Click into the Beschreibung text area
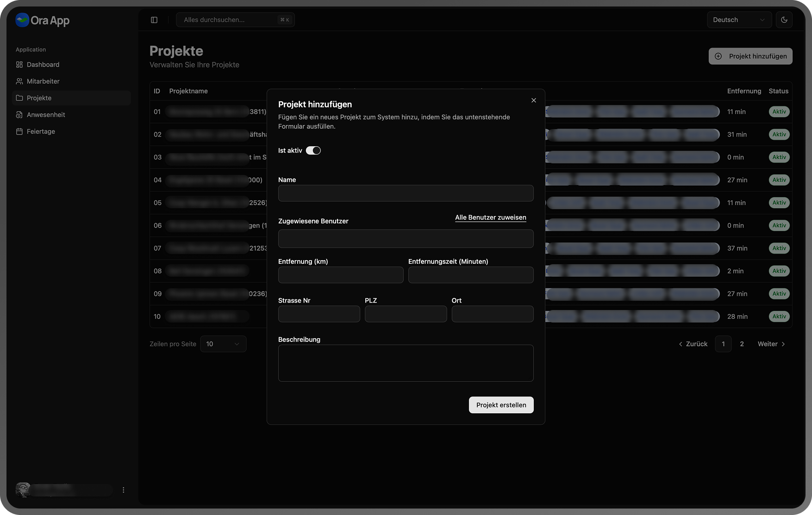 [406, 363]
